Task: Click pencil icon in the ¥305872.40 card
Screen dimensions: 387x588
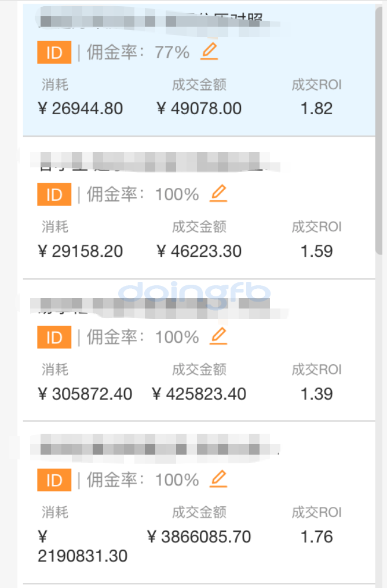Action: [x=218, y=336]
